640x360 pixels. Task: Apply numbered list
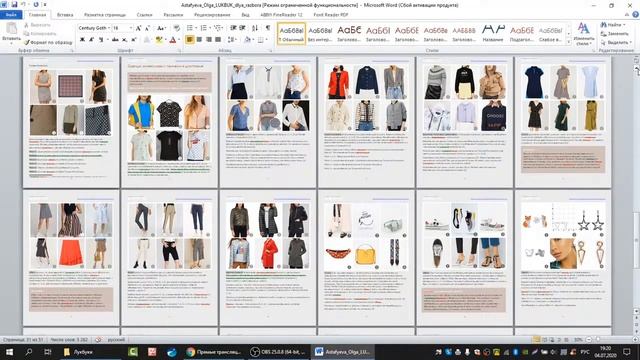[x=204, y=28]
